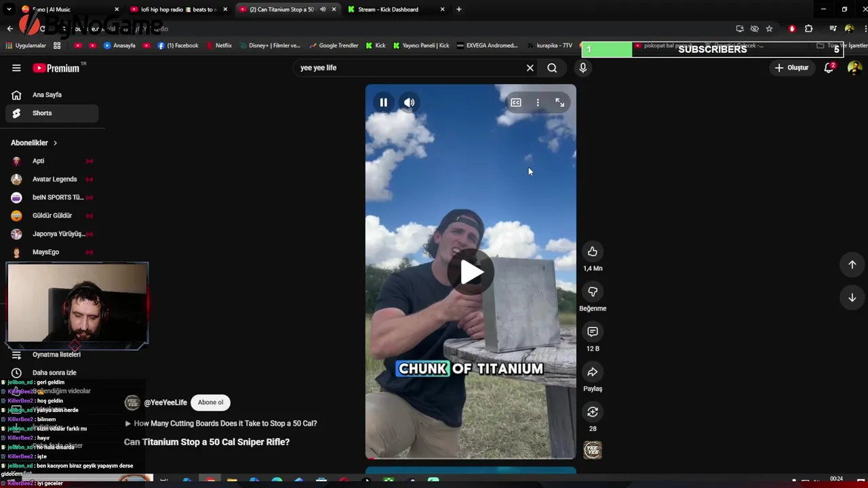
Task: Open the kurapika - 7TV bookmark
Action: tap(549, 45)
